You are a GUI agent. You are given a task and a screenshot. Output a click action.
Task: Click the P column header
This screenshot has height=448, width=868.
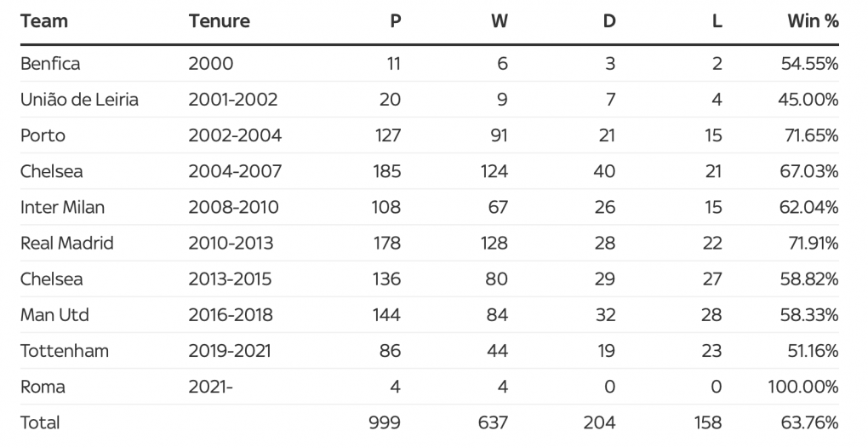tap(395, 21)
